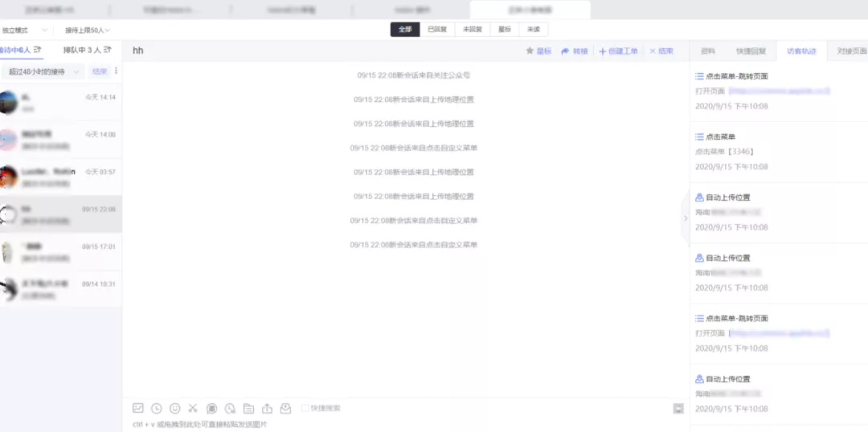Switch to the 资料 tab
Image resolution: width=868 pixels, height=432 pixels.
[707, 51]
